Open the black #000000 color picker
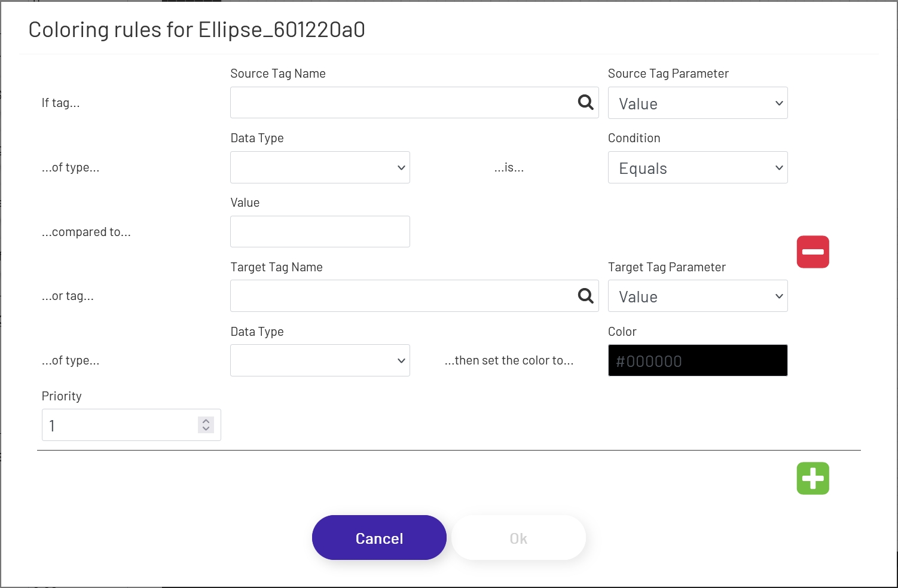This screenshot has height=588, width=898. pyautogui.click(x=697, y=360)
